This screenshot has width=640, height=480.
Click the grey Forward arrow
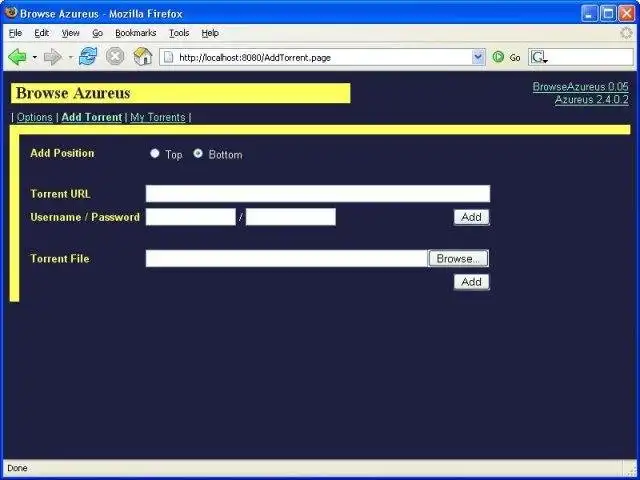tap(52, 57)
